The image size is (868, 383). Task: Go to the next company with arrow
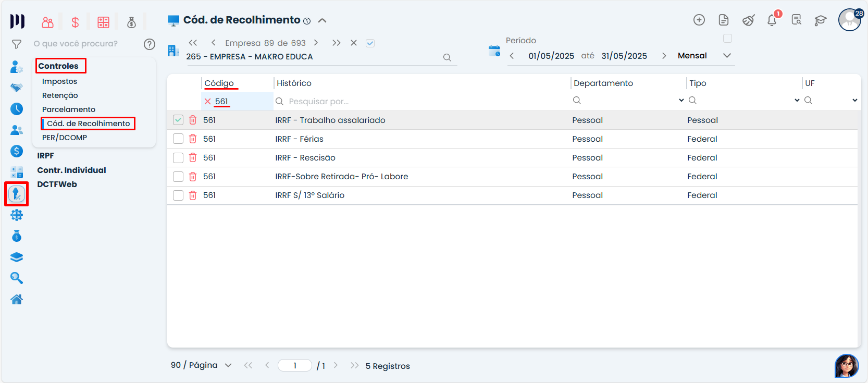pos(316,43)
